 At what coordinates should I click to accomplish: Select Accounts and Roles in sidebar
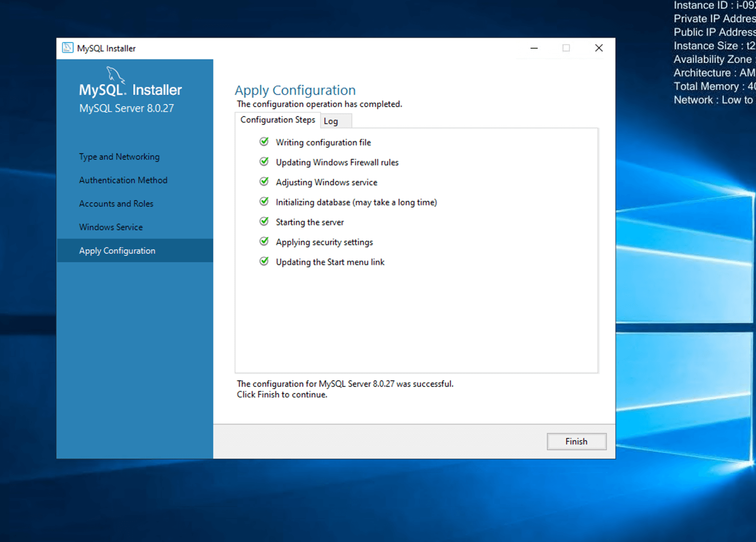(116, 204)
